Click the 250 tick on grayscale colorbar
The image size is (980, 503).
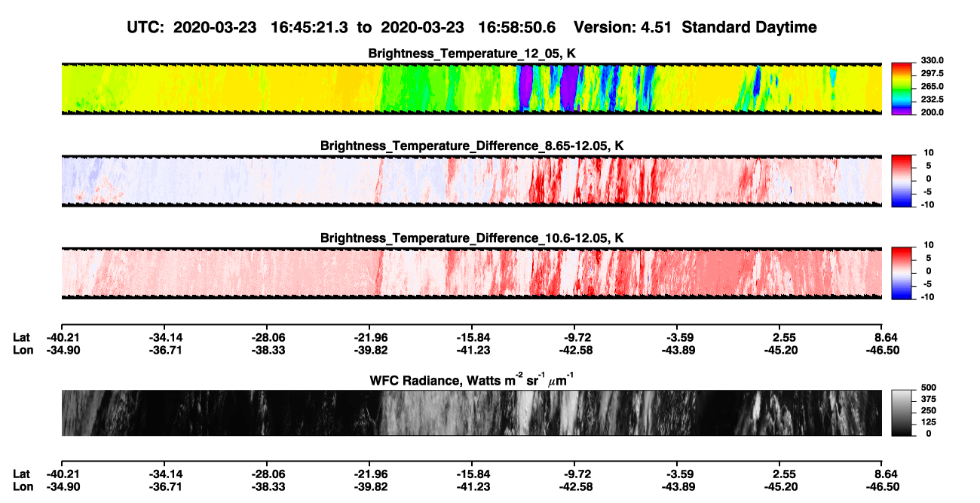coord(927,412)
